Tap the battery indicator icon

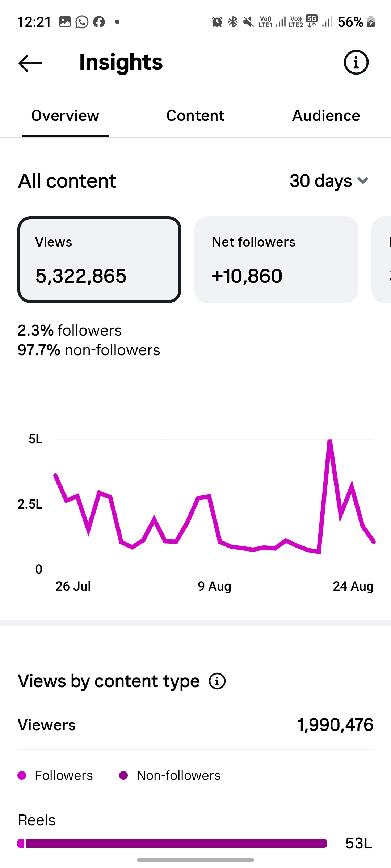[x=371, y=22]
